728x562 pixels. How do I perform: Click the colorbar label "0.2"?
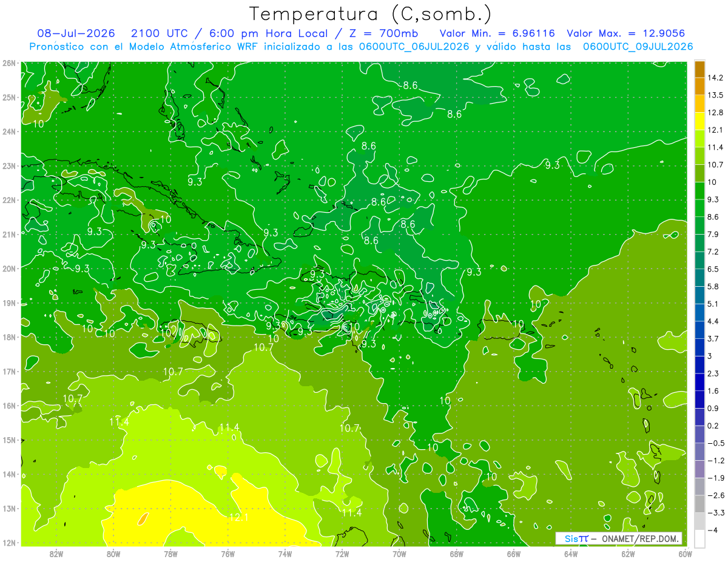point(713,426)
